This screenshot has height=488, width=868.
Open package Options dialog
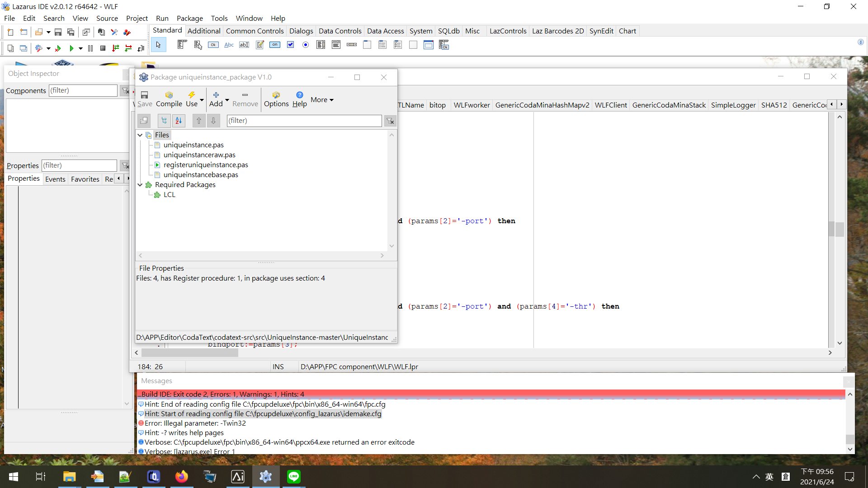coord(276,99)
